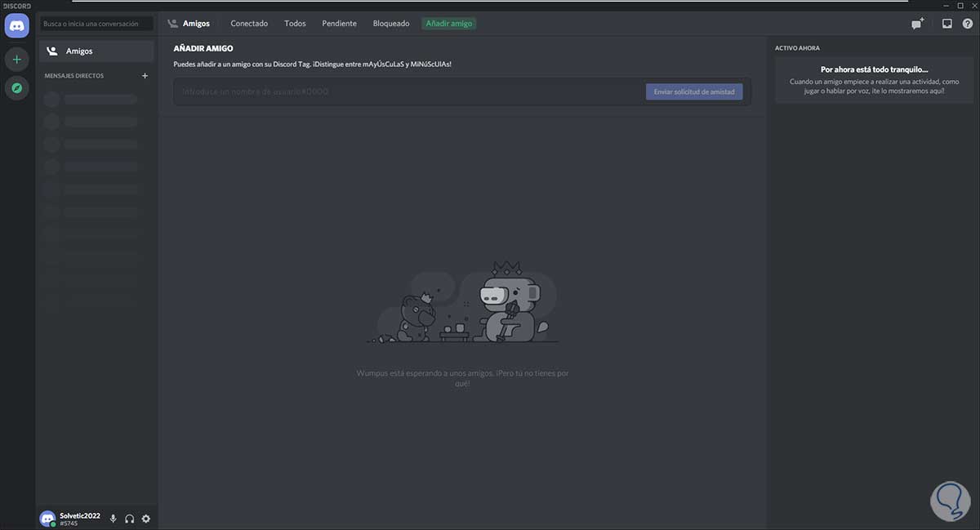This screenshot has height=530, width=980.
Task: Open user settings with the gear icon
Action: click(x=145, y=519)
